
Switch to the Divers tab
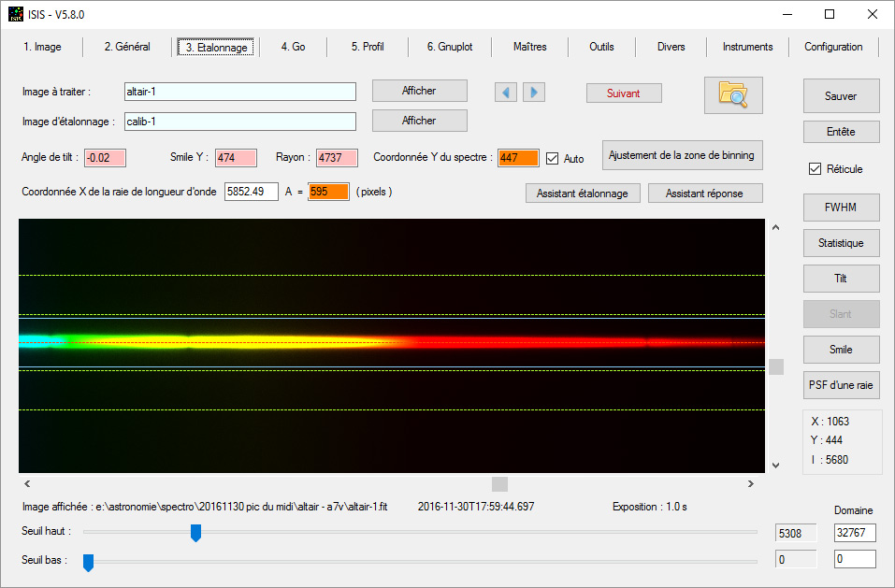[x=671, y=47]
